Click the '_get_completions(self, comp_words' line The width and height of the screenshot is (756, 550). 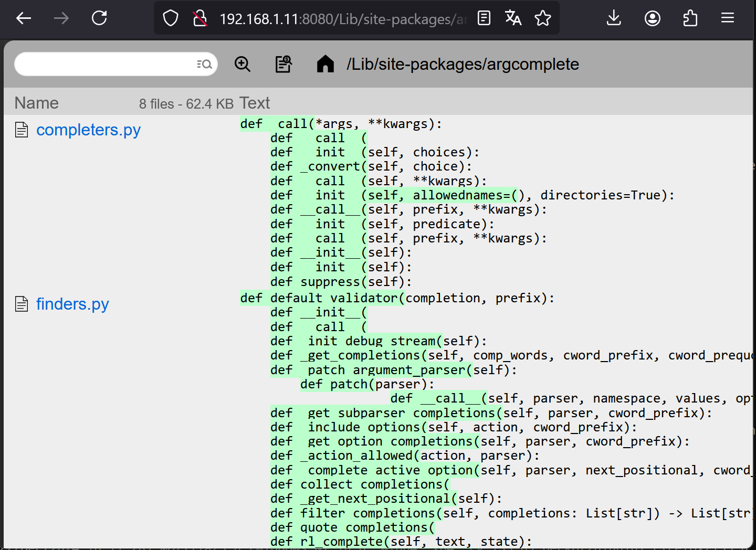pos(512,355)
